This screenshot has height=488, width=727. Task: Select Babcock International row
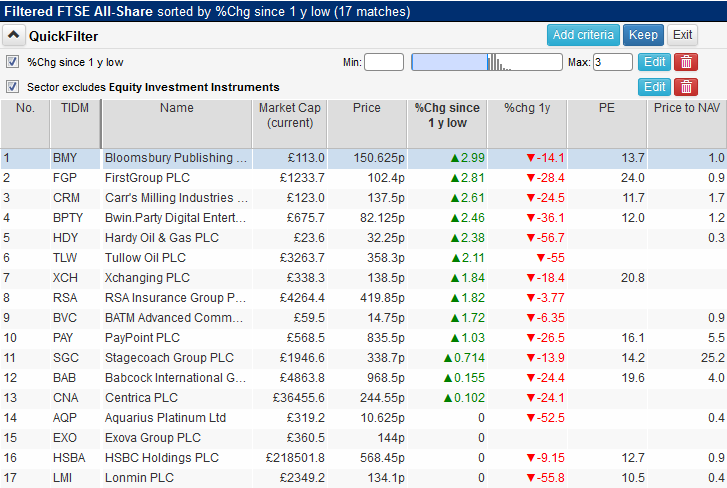(x=364, y=378)
